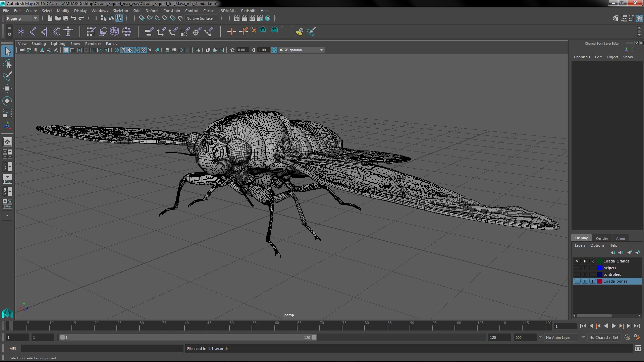The height and width of the screenshot is (362, 644).
Task: Activate the Rotate tool
Action: coord(7,101)
